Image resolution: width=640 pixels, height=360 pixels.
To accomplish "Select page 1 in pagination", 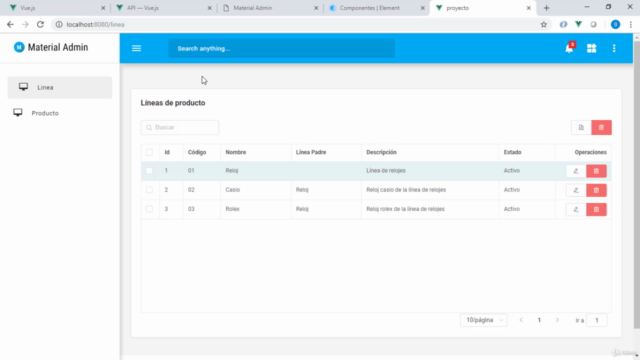I will point(539,320).
